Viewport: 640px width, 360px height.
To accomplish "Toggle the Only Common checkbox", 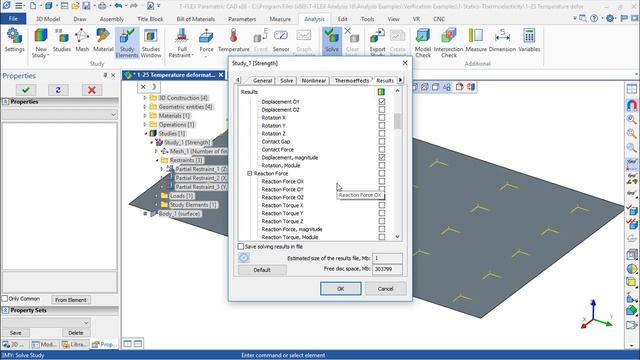I will [x=5, y=299].
